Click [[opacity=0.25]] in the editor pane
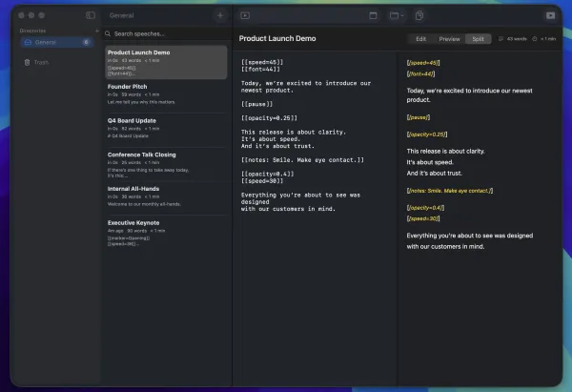This screenshot has height=392, width=572. 269,118
